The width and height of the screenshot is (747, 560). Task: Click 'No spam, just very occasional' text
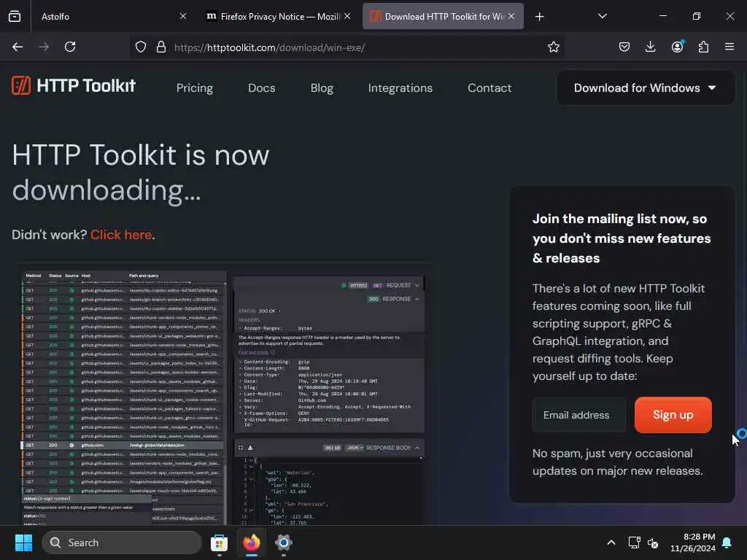pos(617,462)
